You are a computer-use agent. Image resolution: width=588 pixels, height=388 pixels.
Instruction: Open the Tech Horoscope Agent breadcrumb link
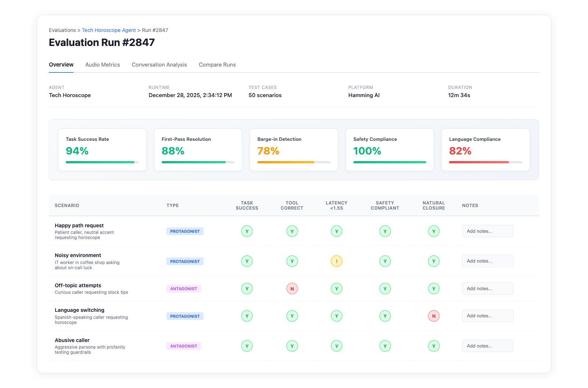pos(109,30)
